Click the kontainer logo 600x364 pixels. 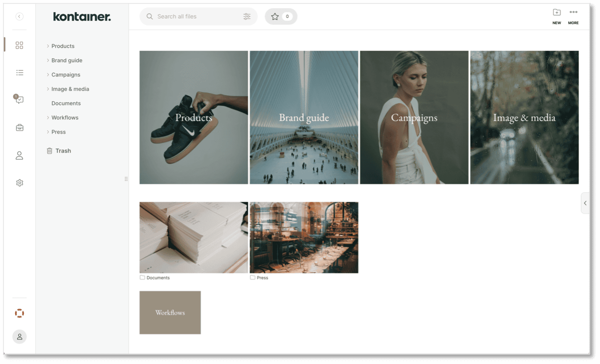[x=81, y=17]
